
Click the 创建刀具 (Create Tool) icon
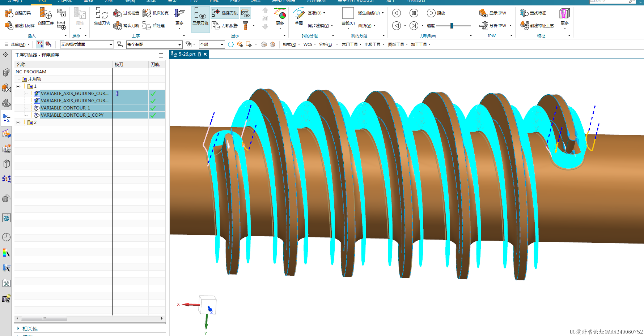click(x=9, y=13)
